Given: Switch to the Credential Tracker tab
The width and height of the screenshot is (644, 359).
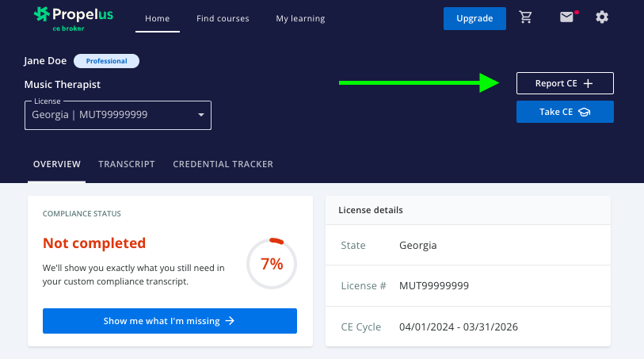Looking at the screenshot, I should 223,164.
